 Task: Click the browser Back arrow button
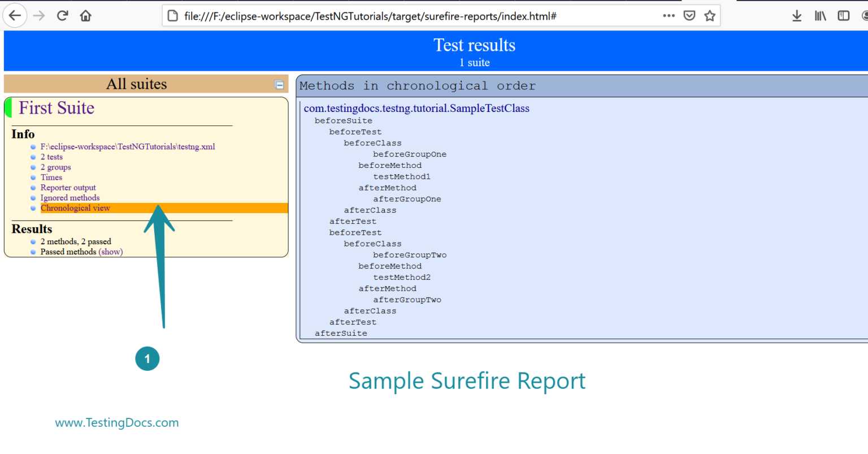tap(15, 15)
